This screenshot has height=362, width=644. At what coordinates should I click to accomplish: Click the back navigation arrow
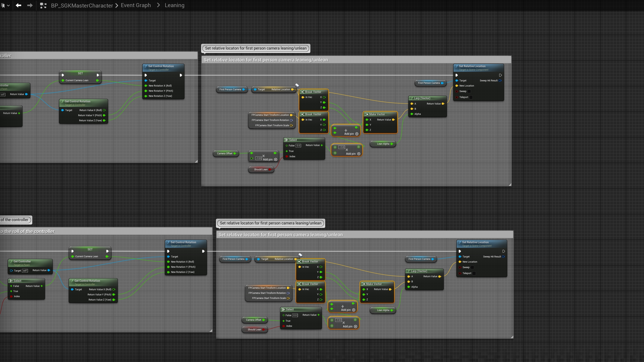[x=18, y=5]
